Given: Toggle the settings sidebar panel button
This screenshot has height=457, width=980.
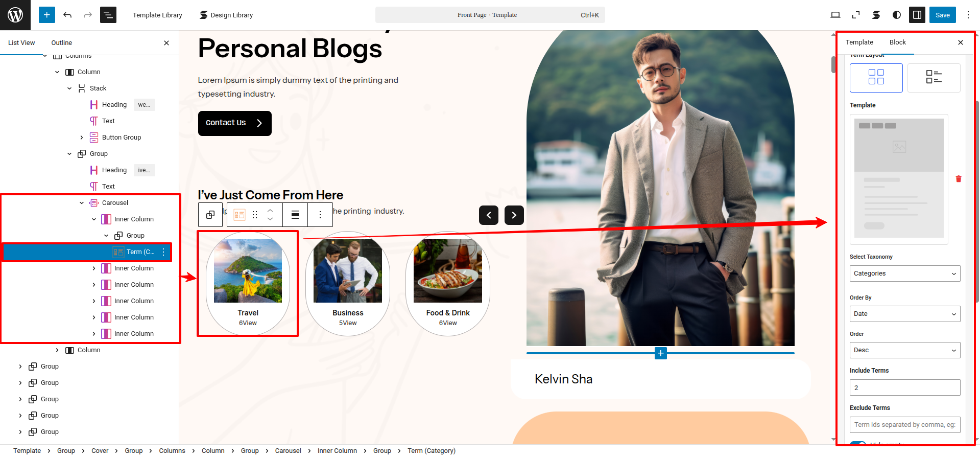Looking at the screenshot, I should click(917, 15).
